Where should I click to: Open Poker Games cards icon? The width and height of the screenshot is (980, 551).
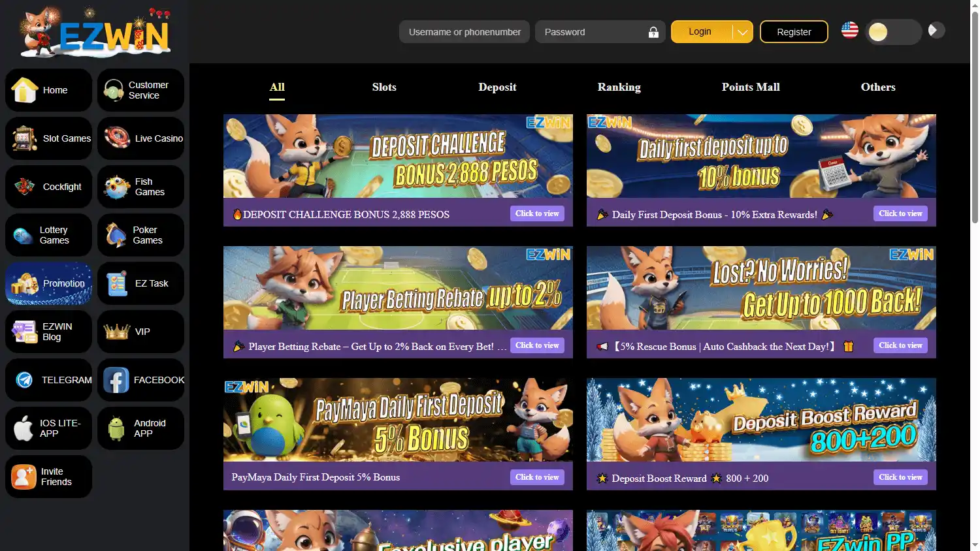(x=116, y=235)
